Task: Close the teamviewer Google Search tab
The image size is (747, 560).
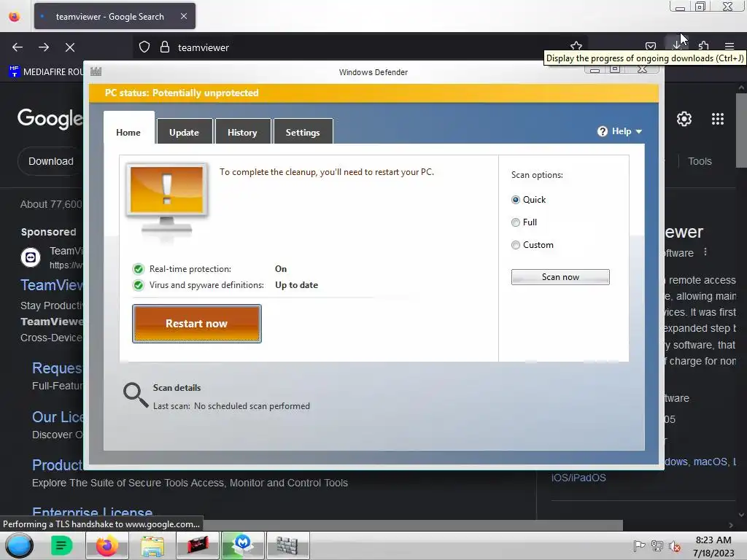Action: click(184, 16)
